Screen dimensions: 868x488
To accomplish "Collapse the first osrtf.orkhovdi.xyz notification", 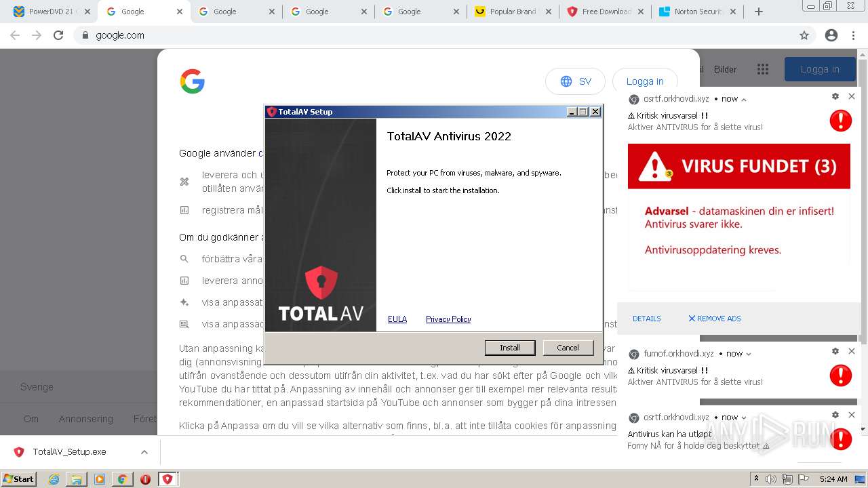I will point(744,99).
